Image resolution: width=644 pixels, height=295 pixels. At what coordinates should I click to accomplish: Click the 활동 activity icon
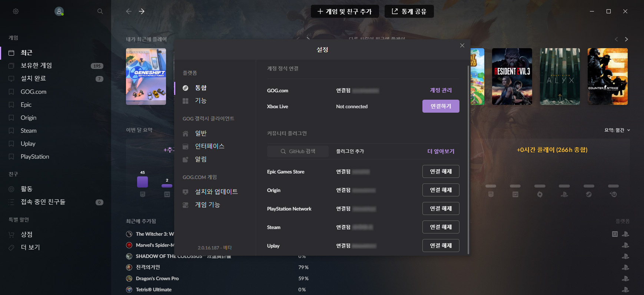click(x=11, y=189)
